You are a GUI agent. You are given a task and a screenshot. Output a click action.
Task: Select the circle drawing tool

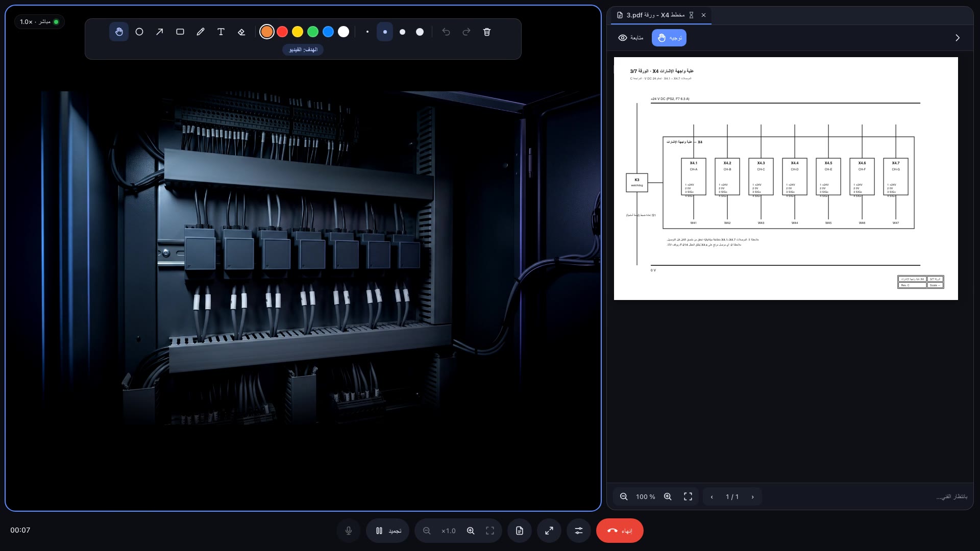139,32
